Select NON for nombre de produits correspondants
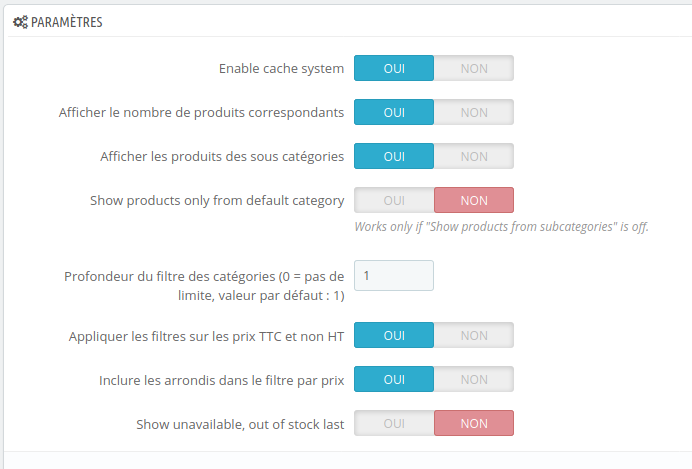This screenshot has height=469, width=692. (474, 112)
